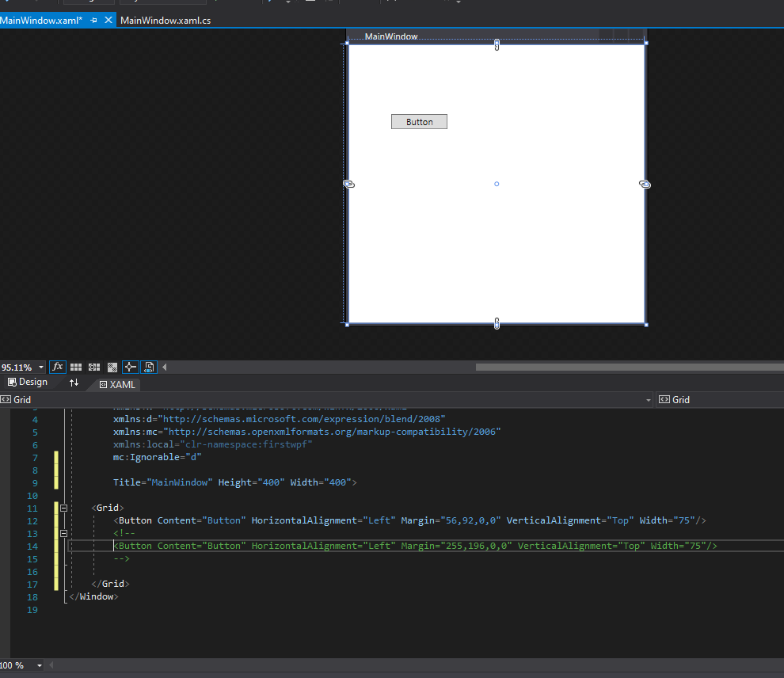Image resolution: width=784 pixels, height=678 pixels.
Task: Close the MainWindow.xaml tab
Action: click(x=108, y=20)
